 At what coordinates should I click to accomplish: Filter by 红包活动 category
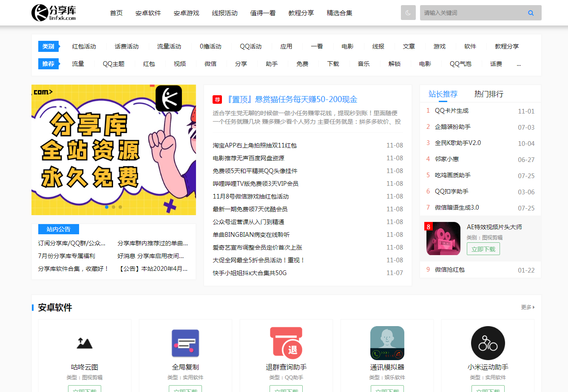(84, 46)
